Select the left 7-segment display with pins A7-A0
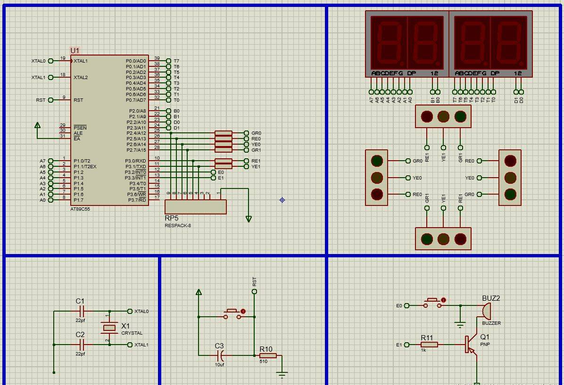 point(407,44)
